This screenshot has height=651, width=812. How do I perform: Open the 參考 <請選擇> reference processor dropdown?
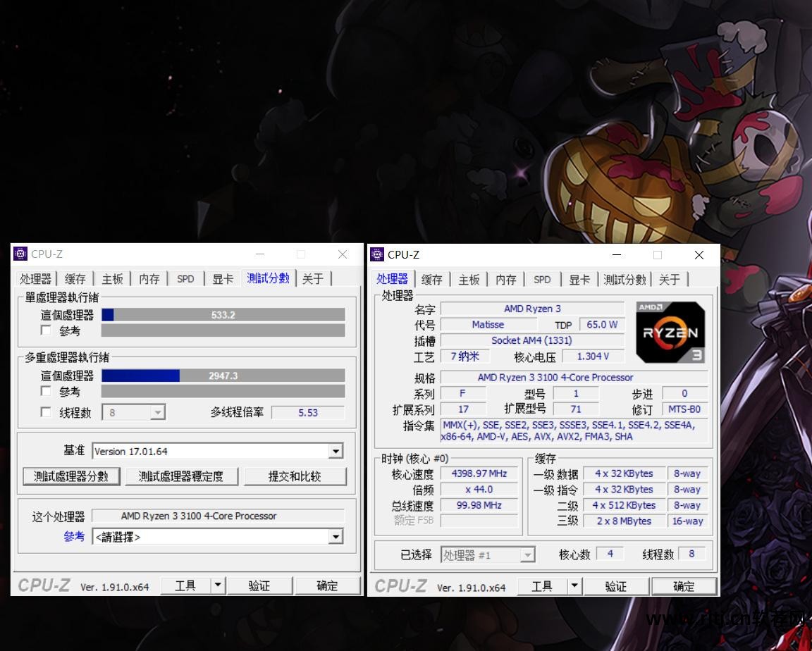(x=336, y=537)
